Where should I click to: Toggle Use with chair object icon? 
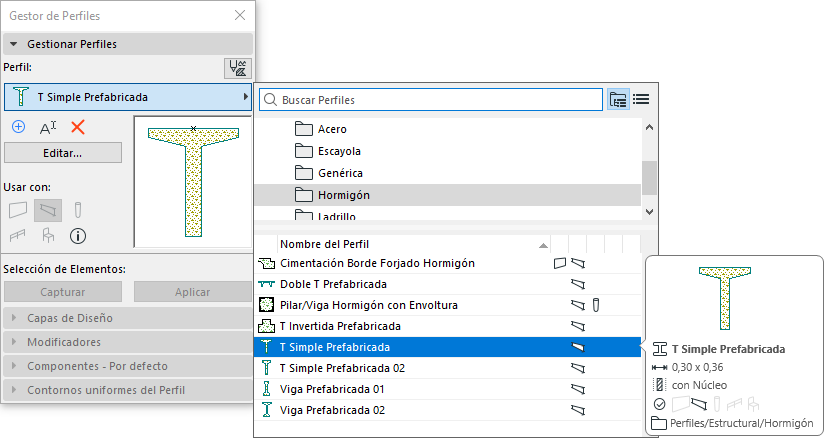click(48, 236)
